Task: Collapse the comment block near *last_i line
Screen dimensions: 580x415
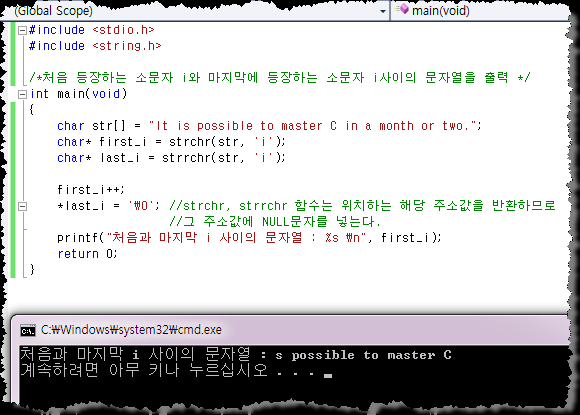Action: 23,206
